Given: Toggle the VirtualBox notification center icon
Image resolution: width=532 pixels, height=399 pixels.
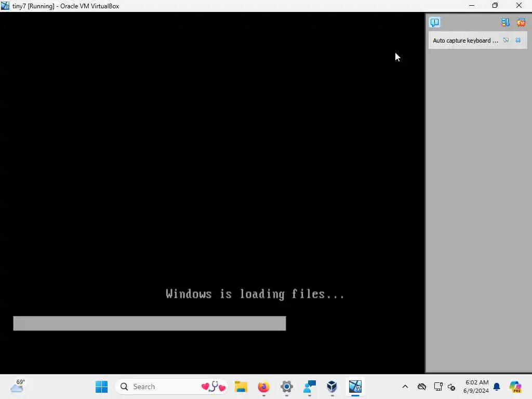Looking at the screenshot, I should click(435, 22).
